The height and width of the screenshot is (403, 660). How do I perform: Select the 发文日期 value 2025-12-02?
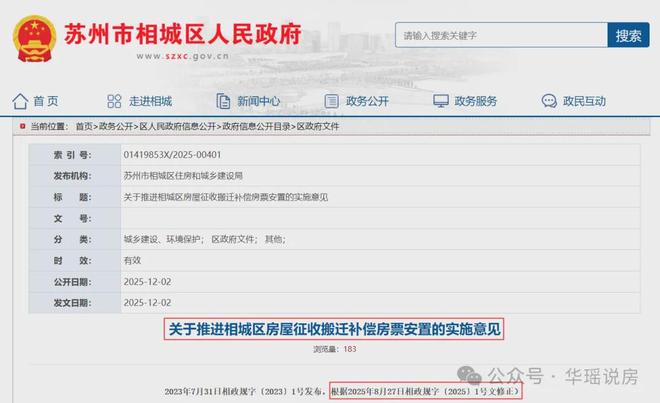point(147,303)
